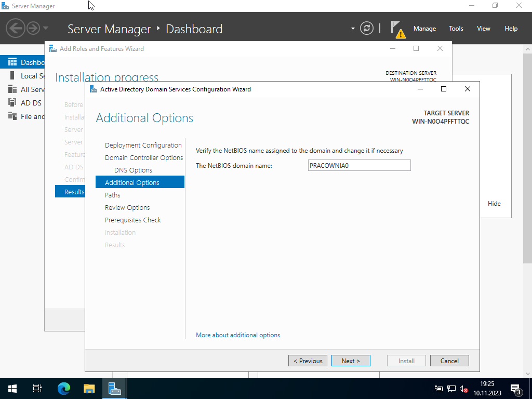Viewport: 532px width, 399px height.
Task: Click the safely remove hardware tray icon
Action: (438, 389)
